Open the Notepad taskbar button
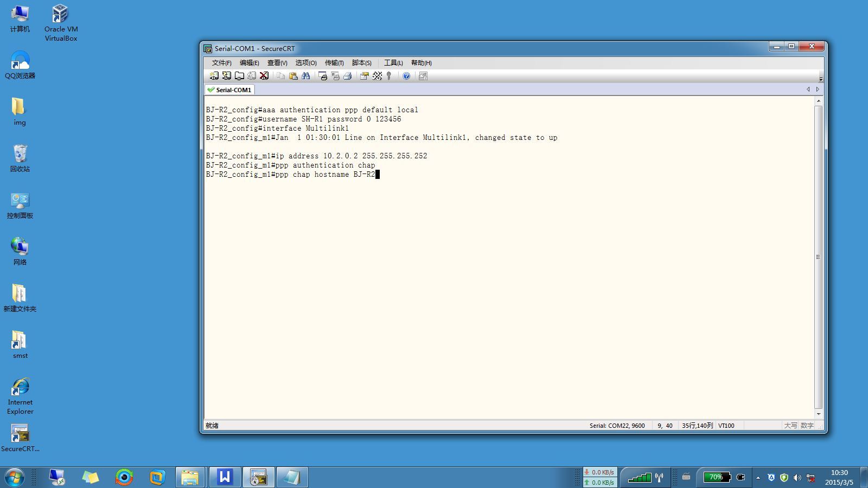This screenshot has width=868, height=488. click(x=292, y=477)
